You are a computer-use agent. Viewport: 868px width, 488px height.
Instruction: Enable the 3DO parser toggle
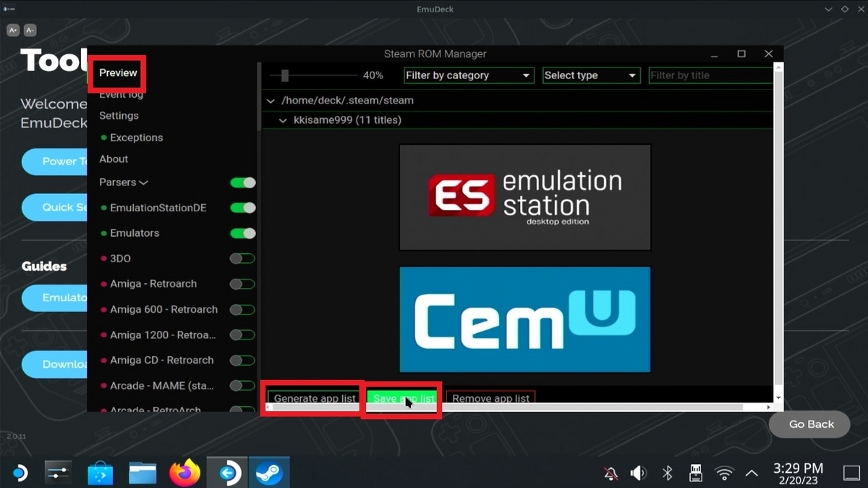242,258
